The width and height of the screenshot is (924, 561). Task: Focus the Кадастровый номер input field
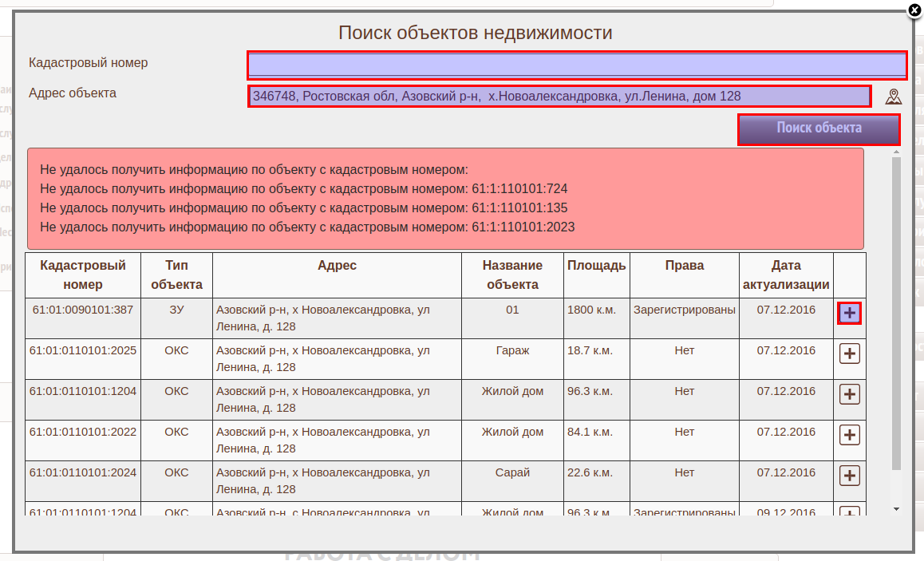tap(576, 64)
